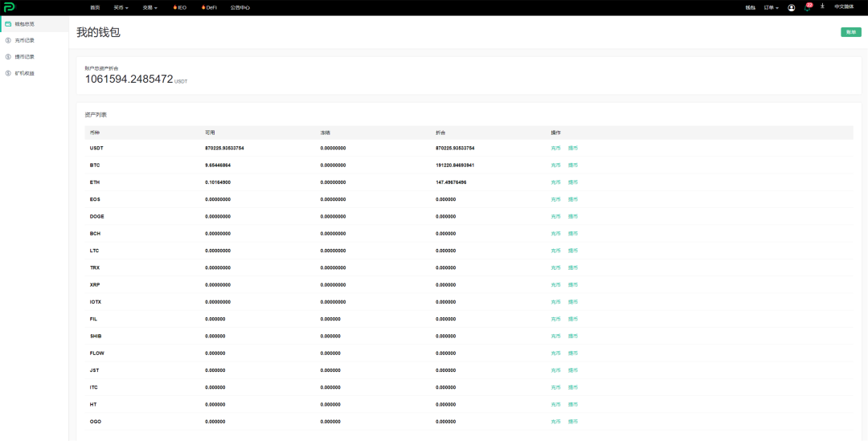The width and height of the screenshot is (868, 441).
Task: Open the 中文简体 language selector
Action: point(844,6)
